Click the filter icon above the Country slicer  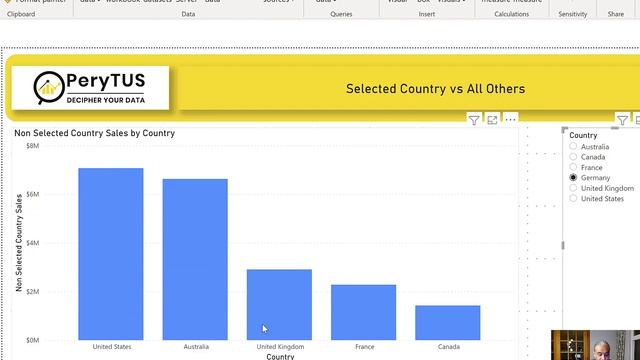tap(622, 120)
